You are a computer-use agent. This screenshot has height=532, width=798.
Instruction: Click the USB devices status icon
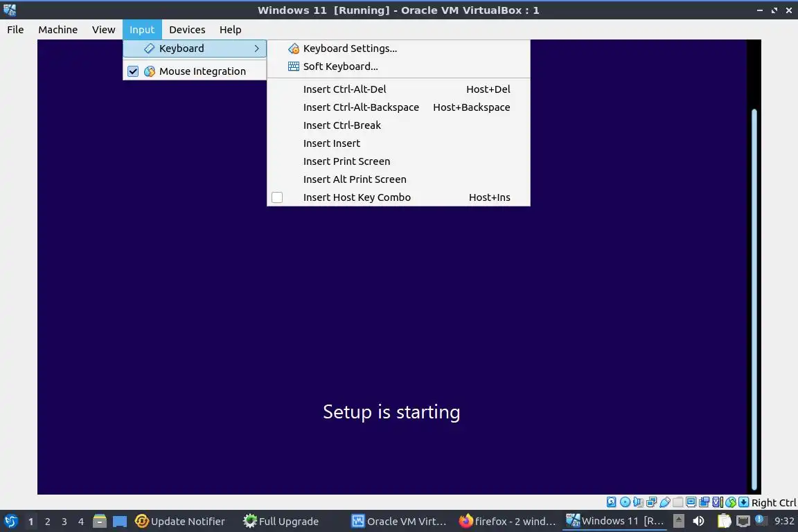tap(665, 502)
